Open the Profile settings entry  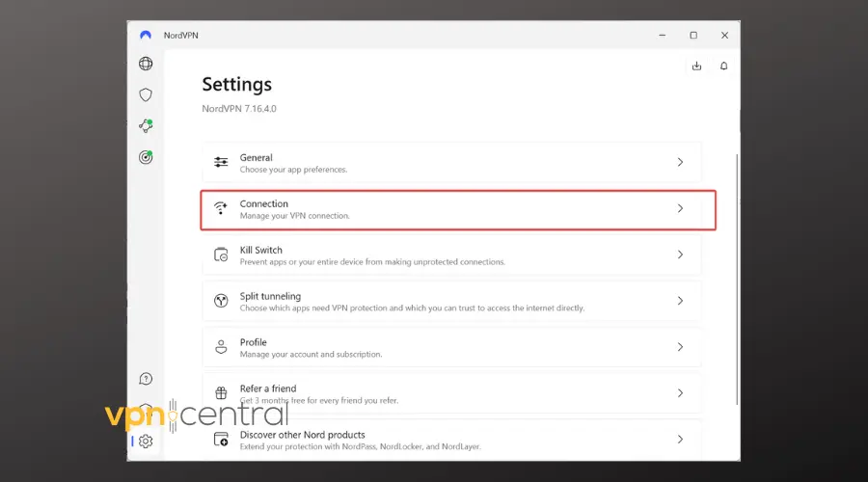(451, 348)
